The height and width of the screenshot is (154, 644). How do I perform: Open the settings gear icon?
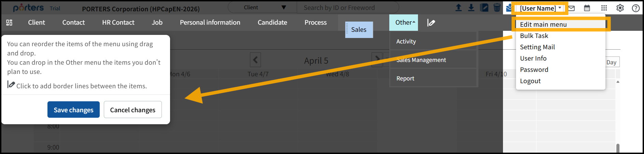pyautogui.click(x=620, y=8)
